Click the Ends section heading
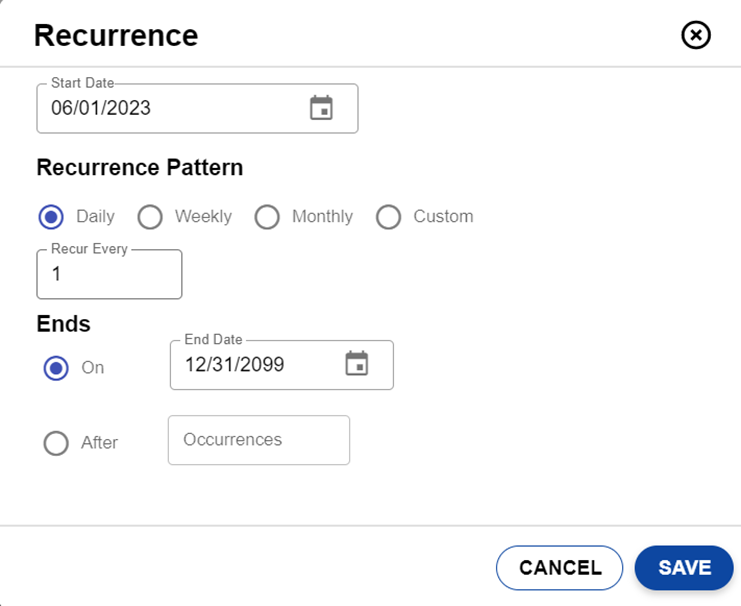741x606 pixels. click(x=64, y=324)
